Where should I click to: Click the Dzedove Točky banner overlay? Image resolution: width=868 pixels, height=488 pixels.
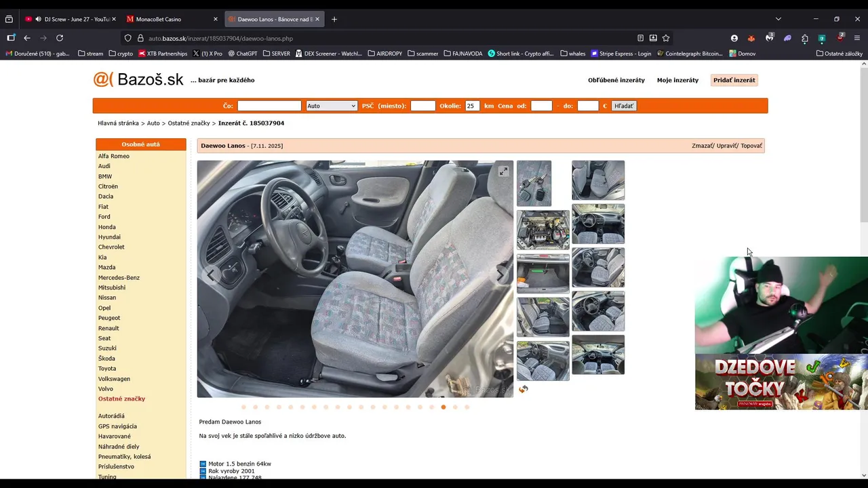781,382
